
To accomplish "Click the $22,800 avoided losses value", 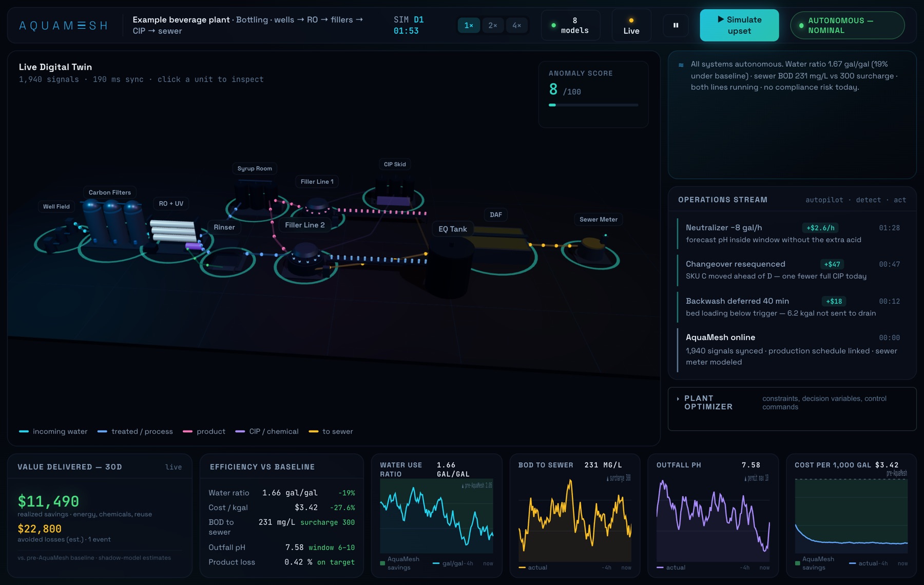I will pyautogui.click(x=40, y=529).
